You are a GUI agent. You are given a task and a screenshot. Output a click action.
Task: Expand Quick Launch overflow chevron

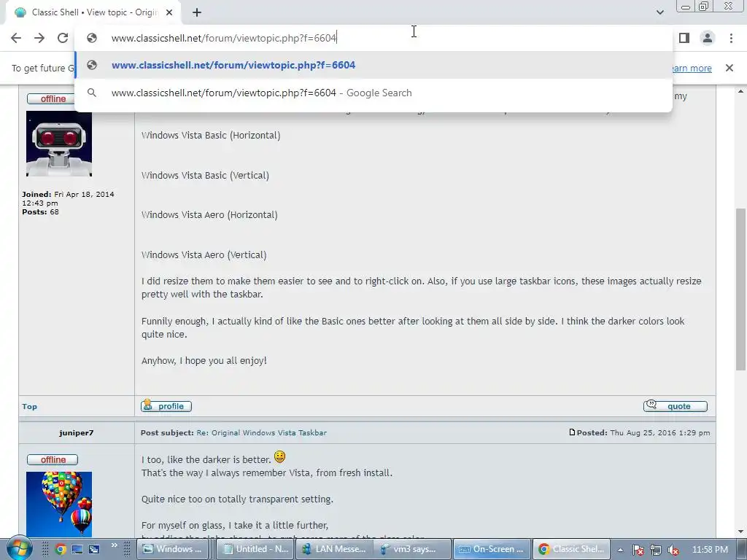tap(115, 545)
